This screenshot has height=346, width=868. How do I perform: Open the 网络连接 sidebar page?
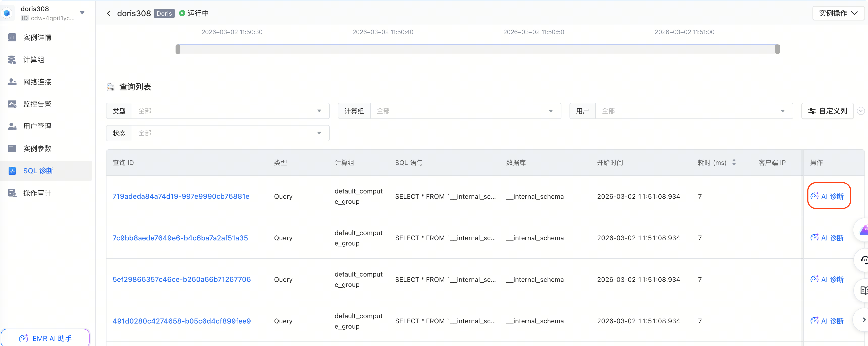37,82
